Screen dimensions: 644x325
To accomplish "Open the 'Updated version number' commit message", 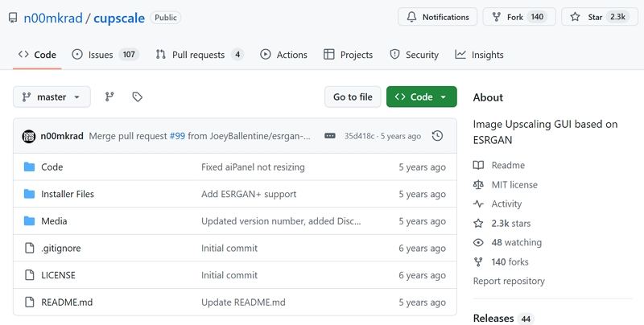I will (x=281, y=221).
